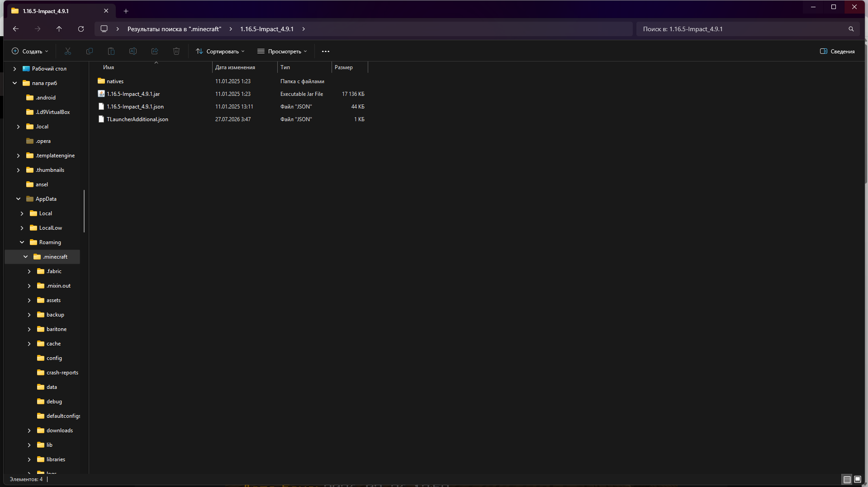Select the 1.16.5-Impact_4.9.1.jar file

coord(133,94)
